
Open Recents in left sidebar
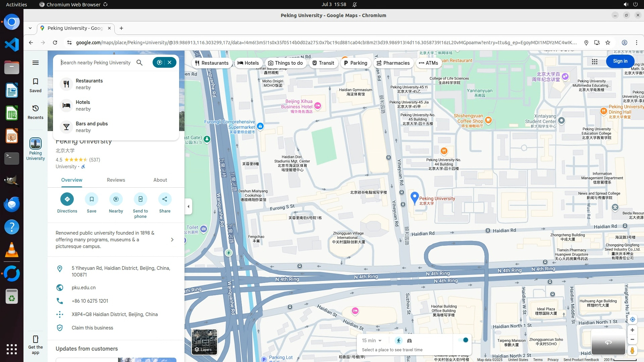click(x=35, y=112)
